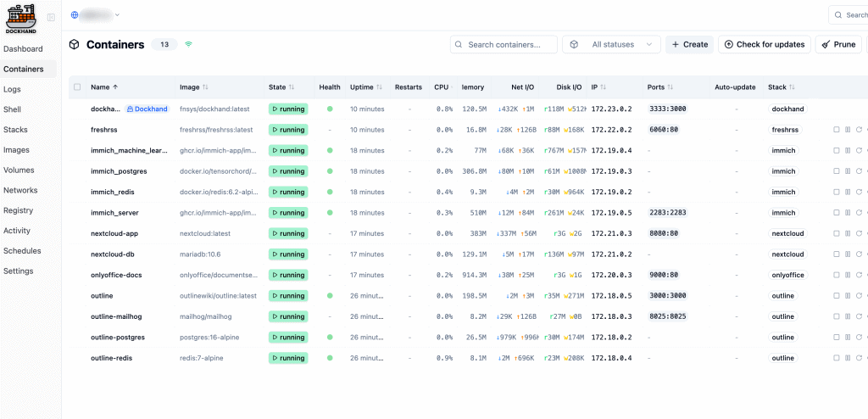Click the Prune button
This screenshot has width=868, height=419.
coord(837,44)
